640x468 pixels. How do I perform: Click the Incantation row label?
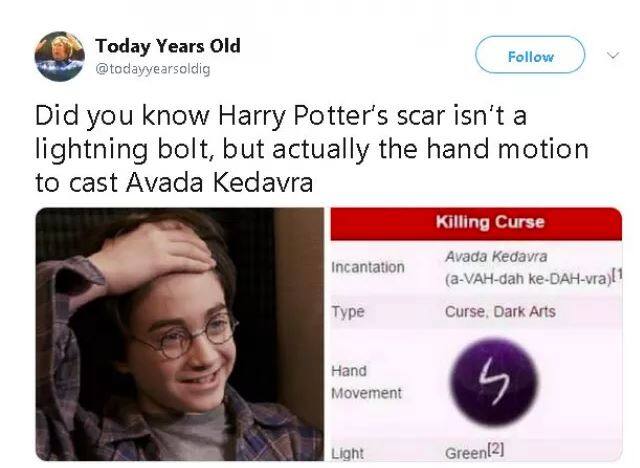pos(368,267)
